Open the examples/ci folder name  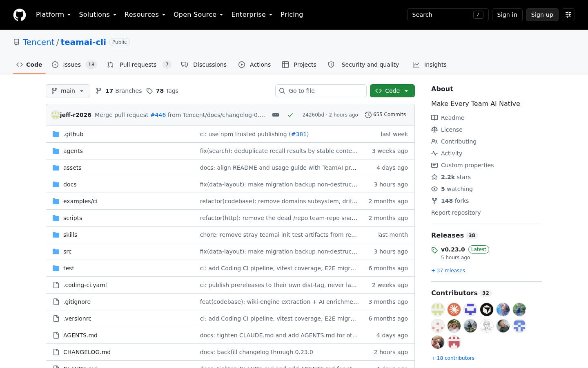80,201
